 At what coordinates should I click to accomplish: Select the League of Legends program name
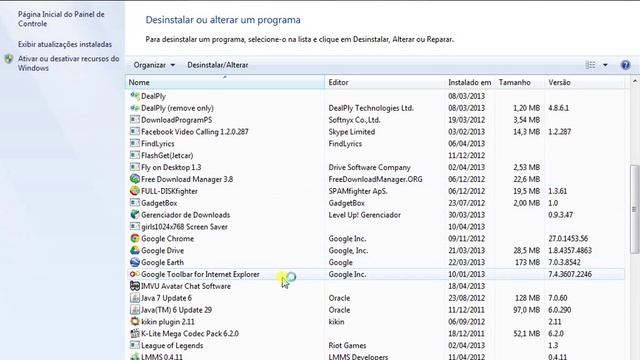pos(172,345)
